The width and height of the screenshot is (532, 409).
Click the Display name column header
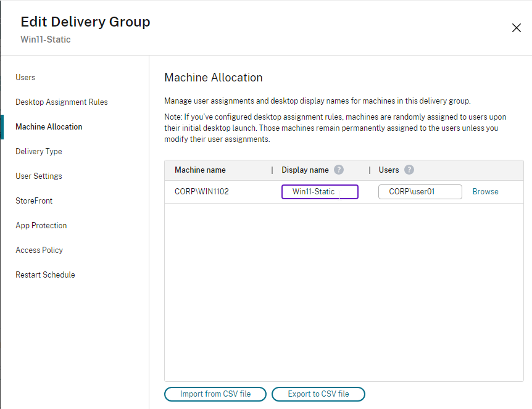pos(305,170)
